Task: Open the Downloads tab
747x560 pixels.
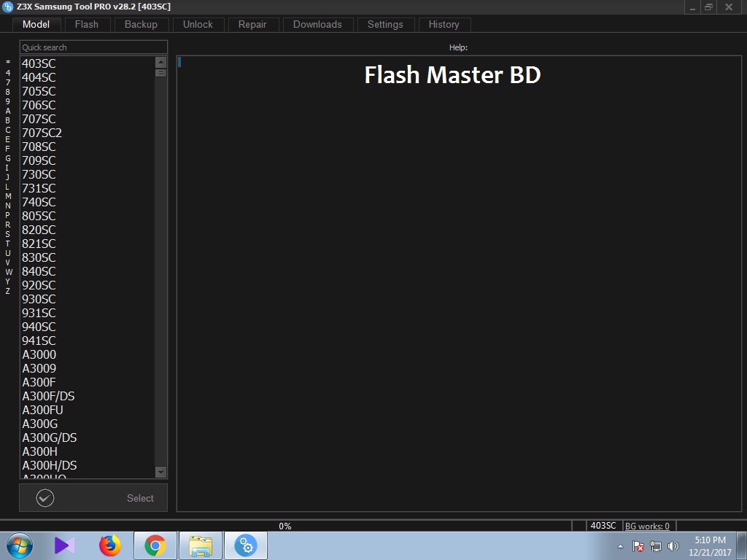Action: click(x=318, y=24)
